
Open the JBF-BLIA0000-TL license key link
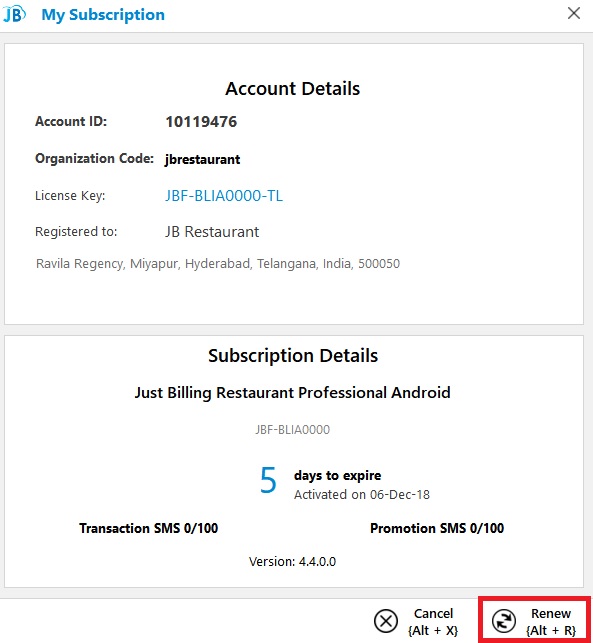(x=224, y=196)
